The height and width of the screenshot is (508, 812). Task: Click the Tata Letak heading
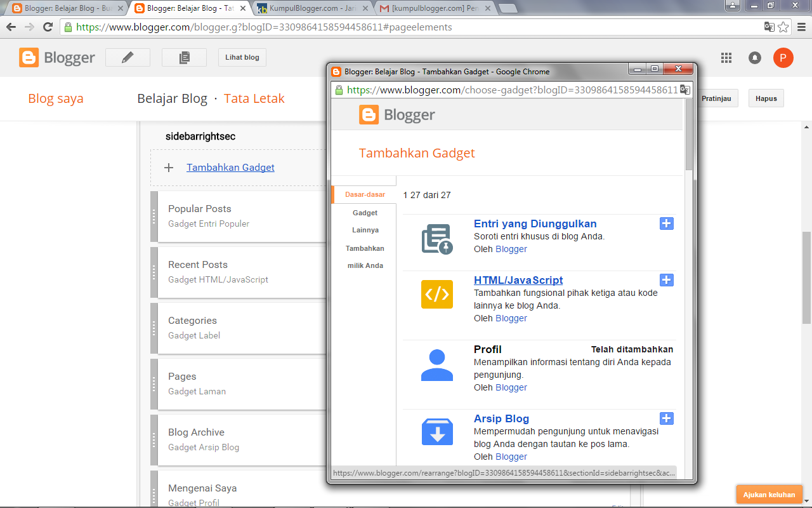pyautogui.click(x=254, y=98)
